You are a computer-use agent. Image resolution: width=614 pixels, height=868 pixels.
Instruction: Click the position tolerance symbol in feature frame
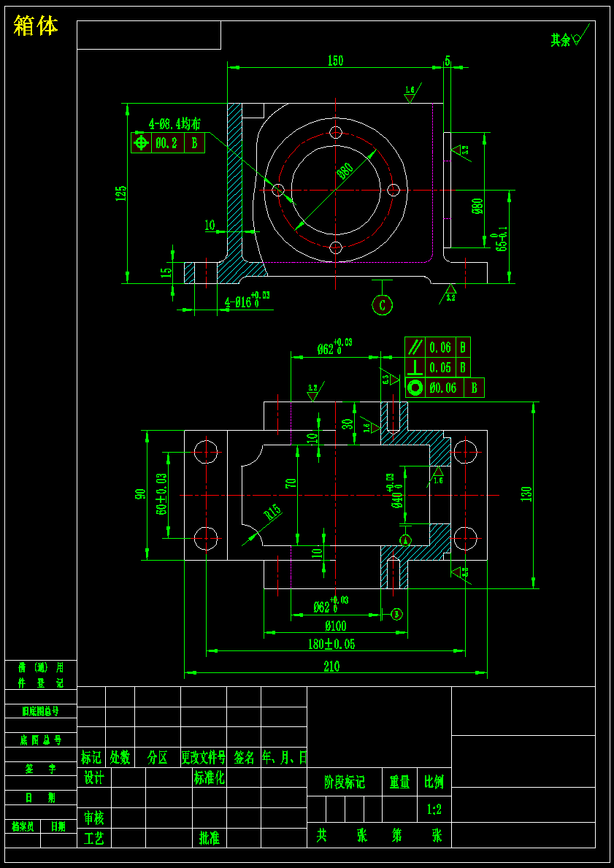141,143
